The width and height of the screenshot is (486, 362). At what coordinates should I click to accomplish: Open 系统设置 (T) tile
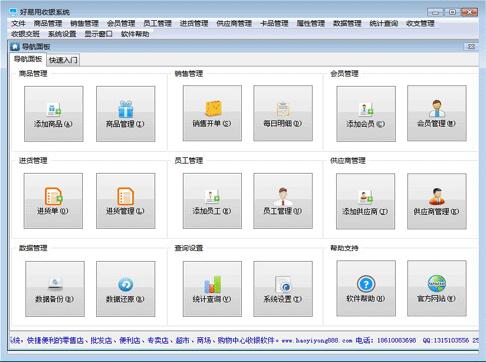(283, 289)
